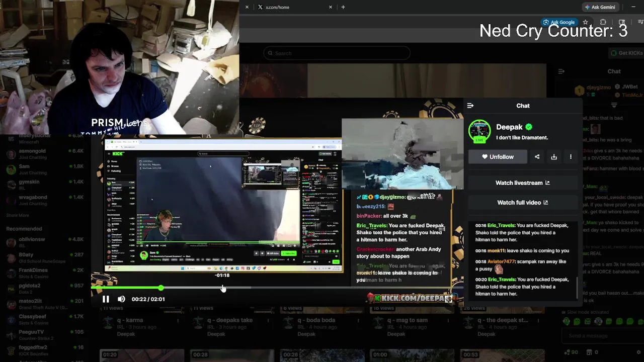This screenshot has height=362, width=644.
Task: Click the Kick search field
Action: [x=337, y=53]
